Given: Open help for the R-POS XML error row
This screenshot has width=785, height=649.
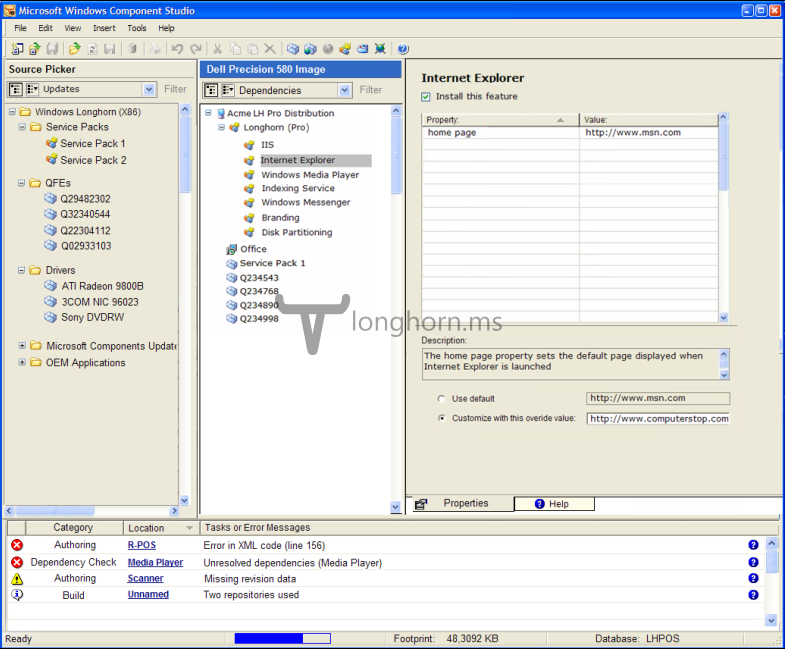Looking at the screenshot, I should tap(753, 545).
